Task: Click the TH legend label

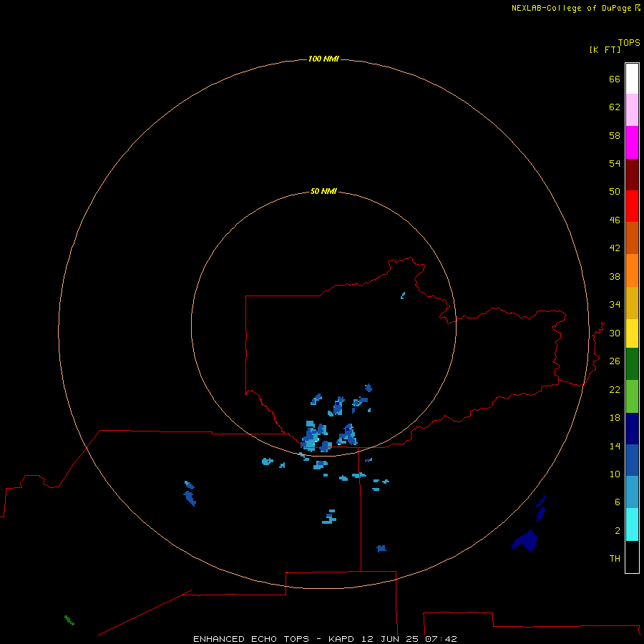Action: point(615,558)
